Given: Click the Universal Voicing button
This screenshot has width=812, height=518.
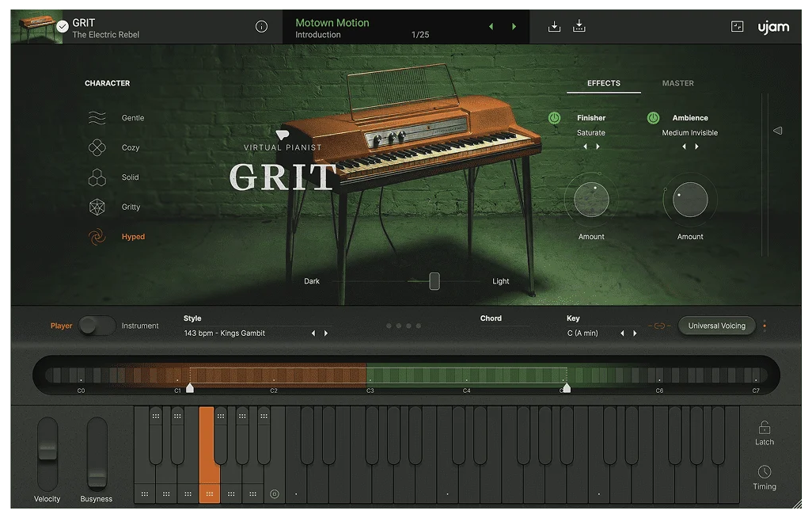Looking at the screenshot, I should (x=716, y=326).
